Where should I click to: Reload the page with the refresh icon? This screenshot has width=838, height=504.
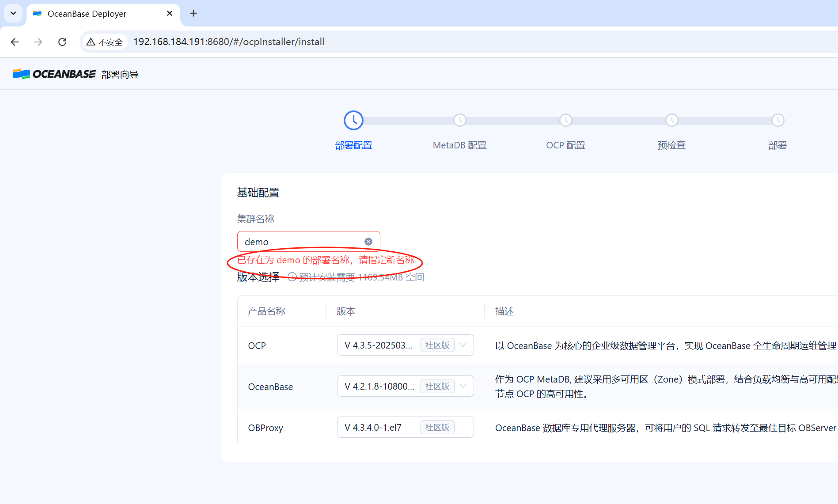point(62,42)
